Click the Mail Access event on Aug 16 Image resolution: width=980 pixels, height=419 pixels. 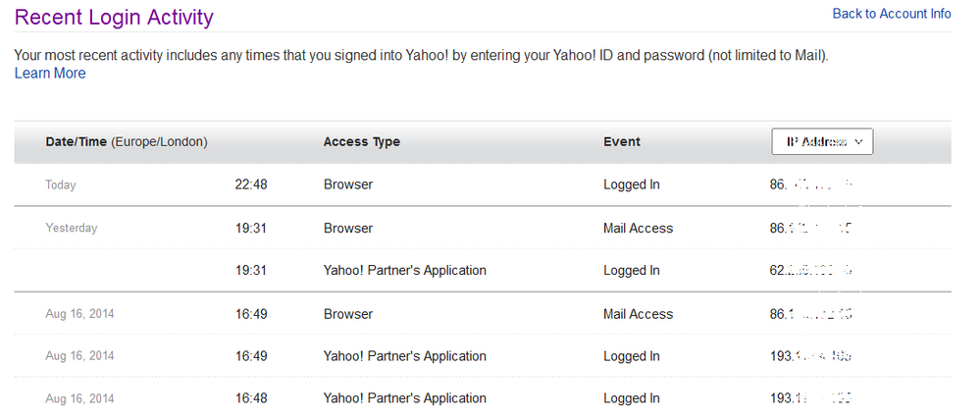click(638, 314)
